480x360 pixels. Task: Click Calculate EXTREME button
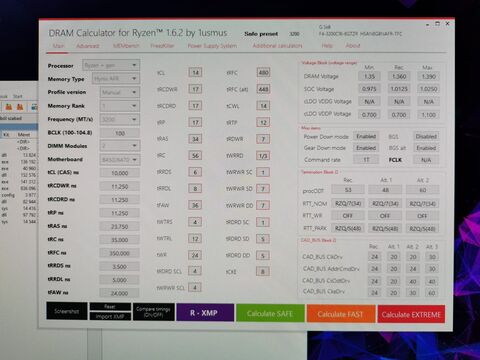pyautogui.click(x=411, y=314)
